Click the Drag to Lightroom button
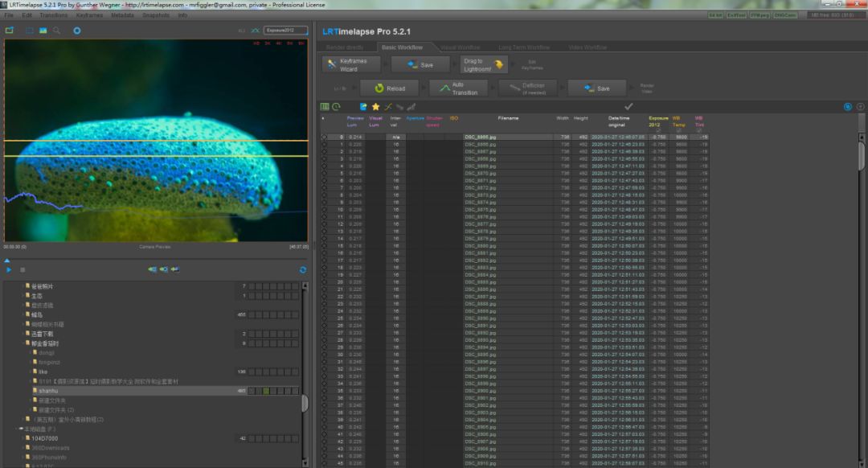This screenshot has width=868, height=468. pyautogui.click(x=484, y=65)
